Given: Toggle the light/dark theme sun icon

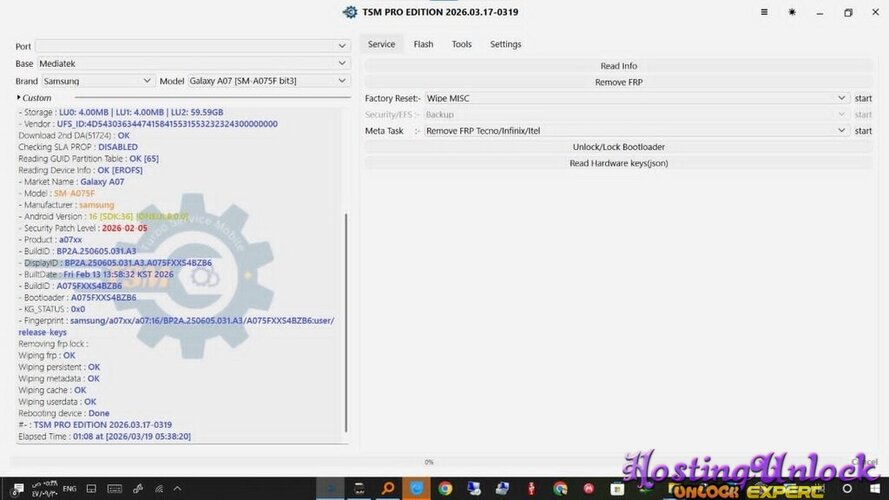Looking at the screenshot, I should click(x=792, y=12).
